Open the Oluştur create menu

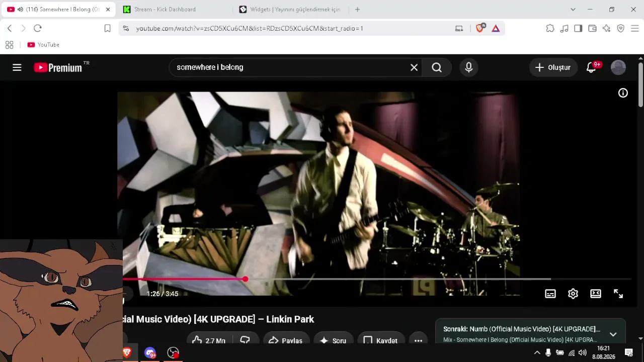click(553, 67)
